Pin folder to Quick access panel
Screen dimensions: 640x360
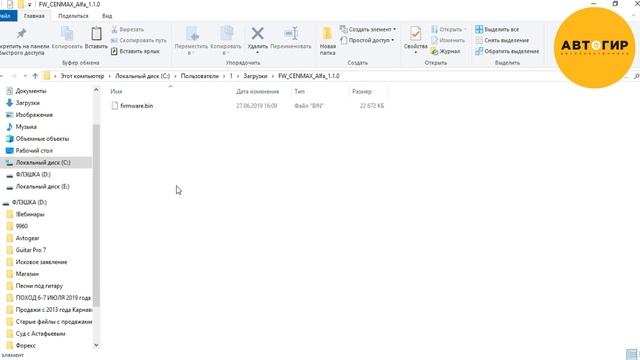click(22, 41)
